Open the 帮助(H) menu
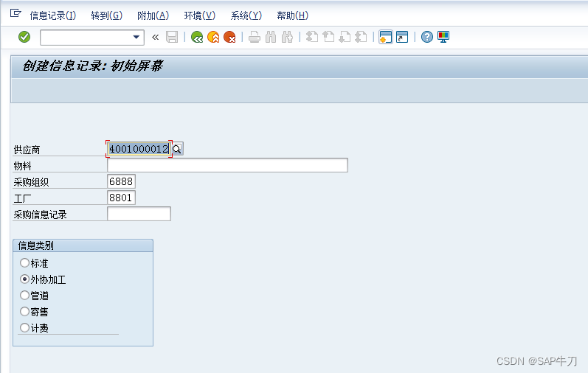 (292, 15)
